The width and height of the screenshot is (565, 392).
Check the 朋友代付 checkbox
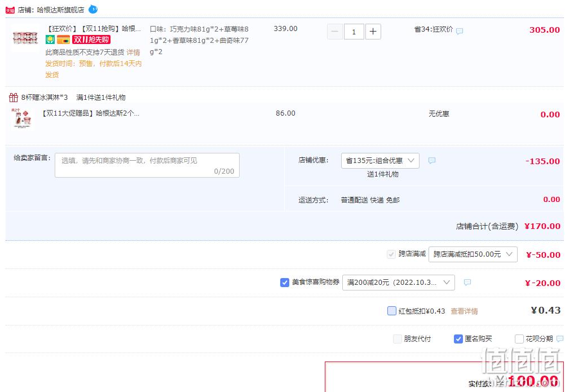pyautogui.click(x=397, y=338)
